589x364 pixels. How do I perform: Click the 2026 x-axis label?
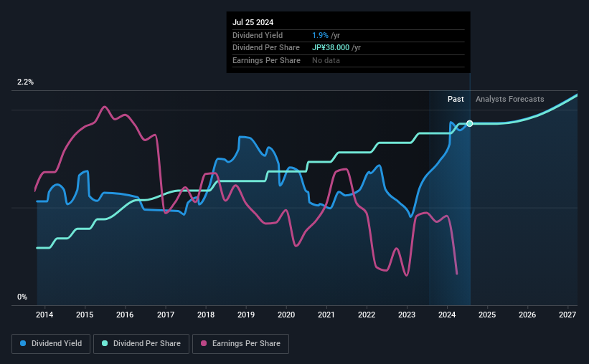(527, 315)
